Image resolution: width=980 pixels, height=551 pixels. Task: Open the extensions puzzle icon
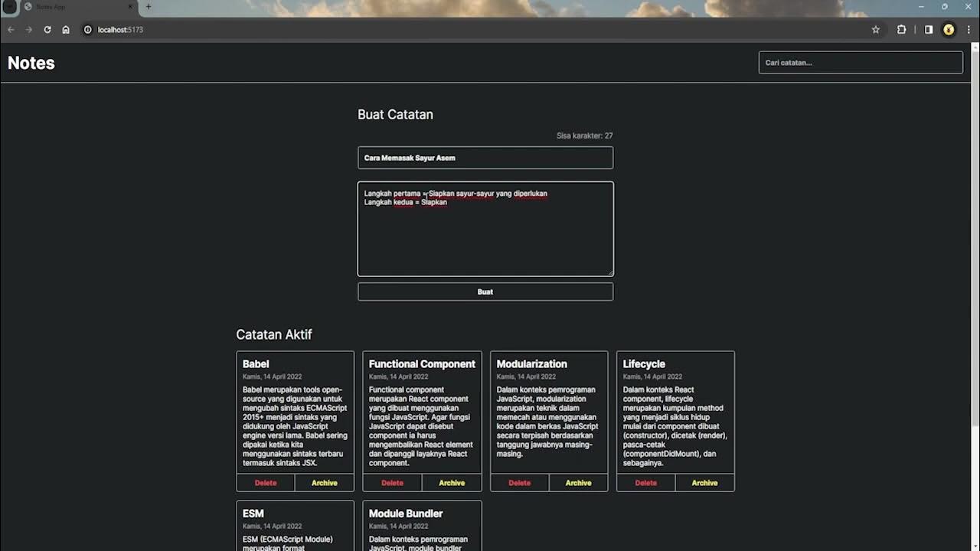[901, 30]
